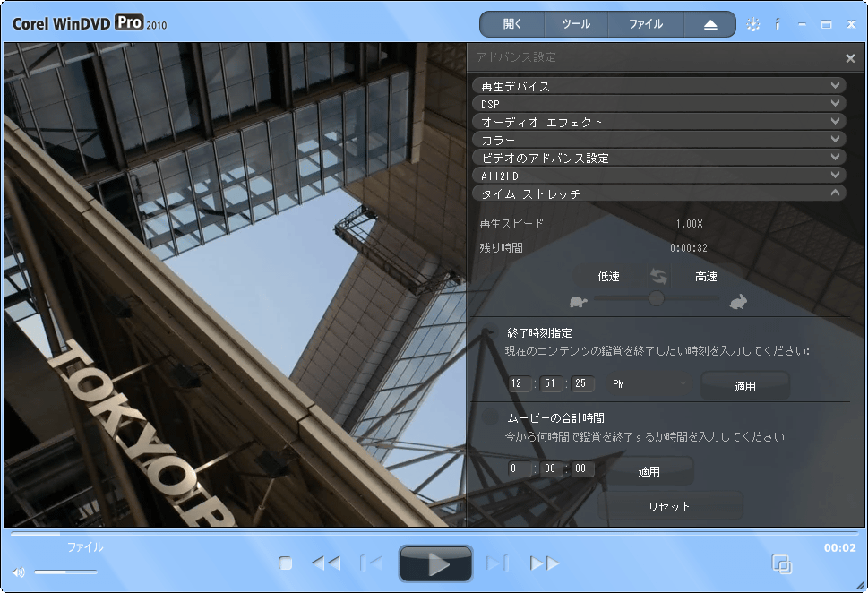Click the Stop playback square icon
Image resolution: width=868 pixels, height=593 pixels.
(285, 563)
